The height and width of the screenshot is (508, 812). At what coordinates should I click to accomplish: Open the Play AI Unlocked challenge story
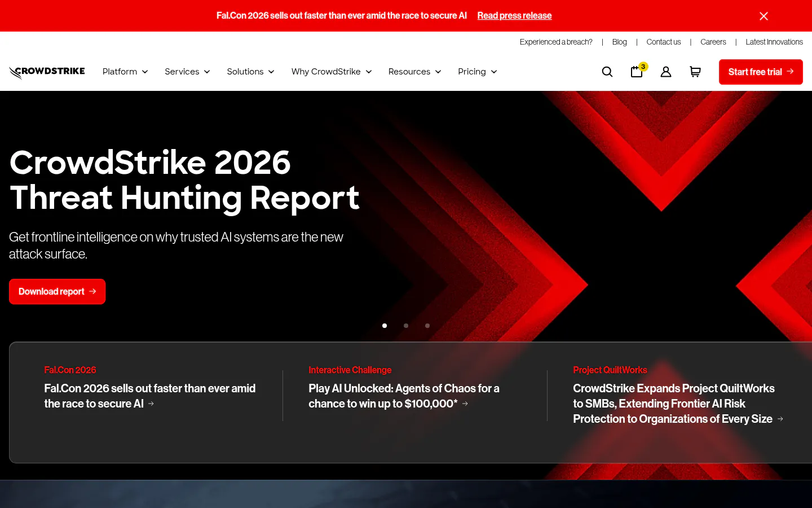pyautogui.click(x=404, y=396)
